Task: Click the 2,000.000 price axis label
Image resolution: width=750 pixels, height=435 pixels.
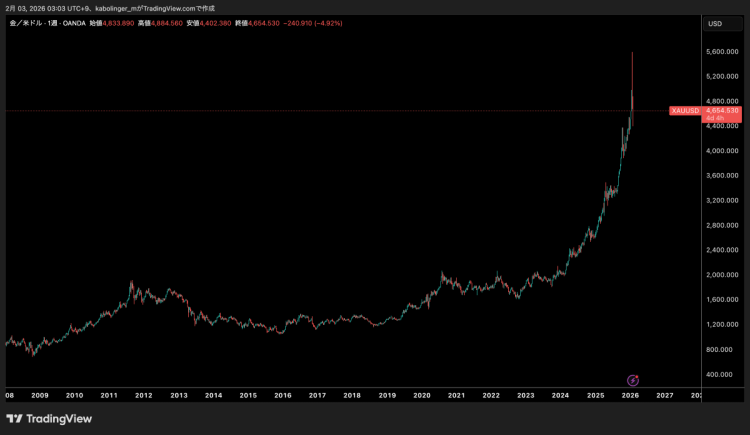Action: 721,275
